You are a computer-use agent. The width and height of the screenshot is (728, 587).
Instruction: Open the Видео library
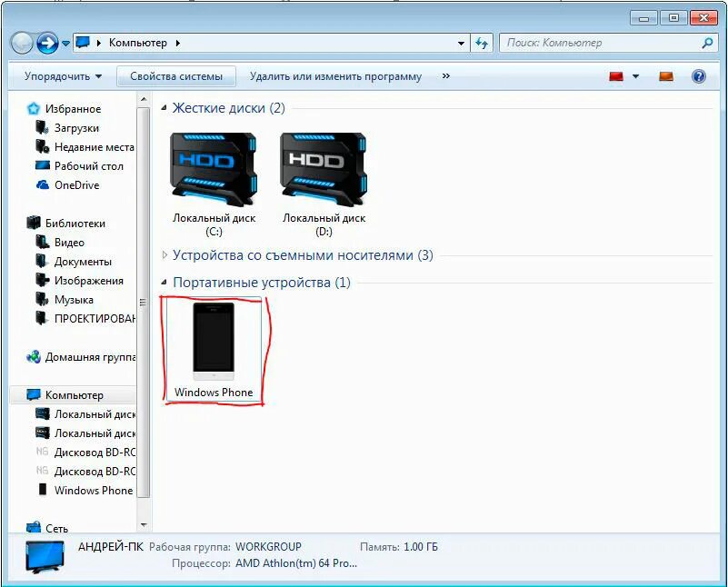(69, 243)
